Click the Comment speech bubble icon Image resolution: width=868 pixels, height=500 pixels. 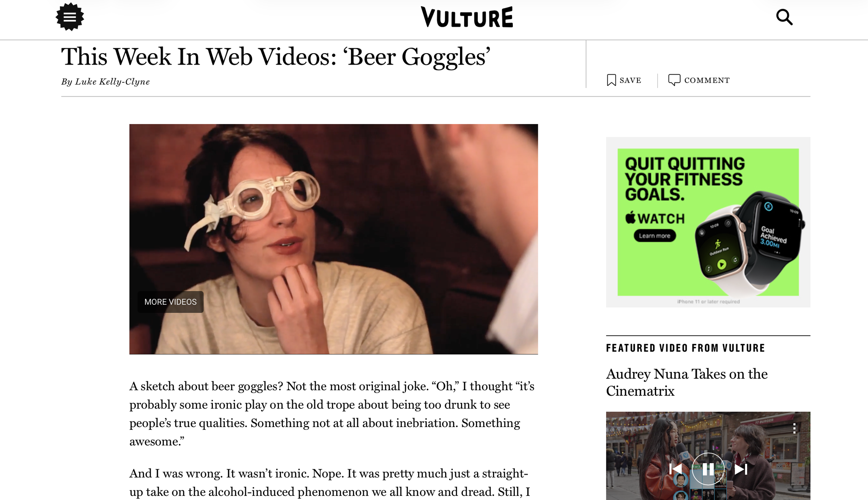(674, 80)
